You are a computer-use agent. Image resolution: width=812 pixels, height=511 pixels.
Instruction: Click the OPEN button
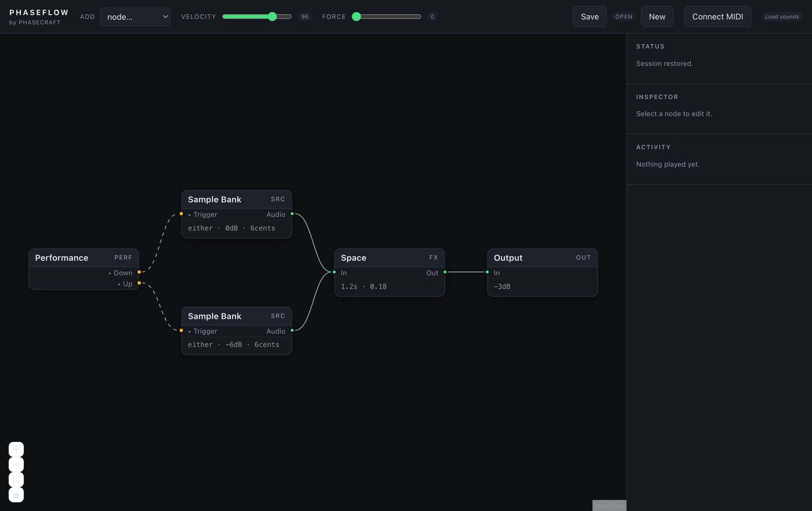[624, 17]
